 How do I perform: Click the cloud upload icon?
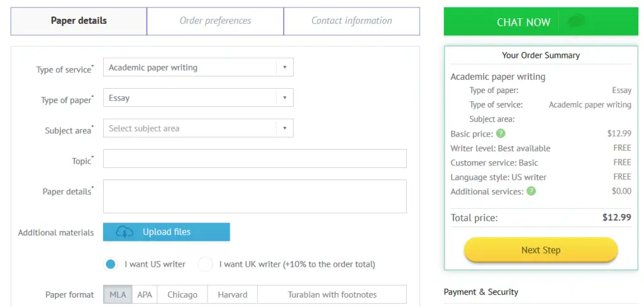[x=125, y=232]
